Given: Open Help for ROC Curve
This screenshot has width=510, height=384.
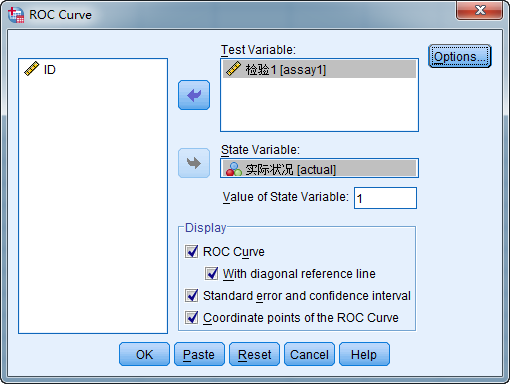Looking at the screenshot, I should [364, 354].
